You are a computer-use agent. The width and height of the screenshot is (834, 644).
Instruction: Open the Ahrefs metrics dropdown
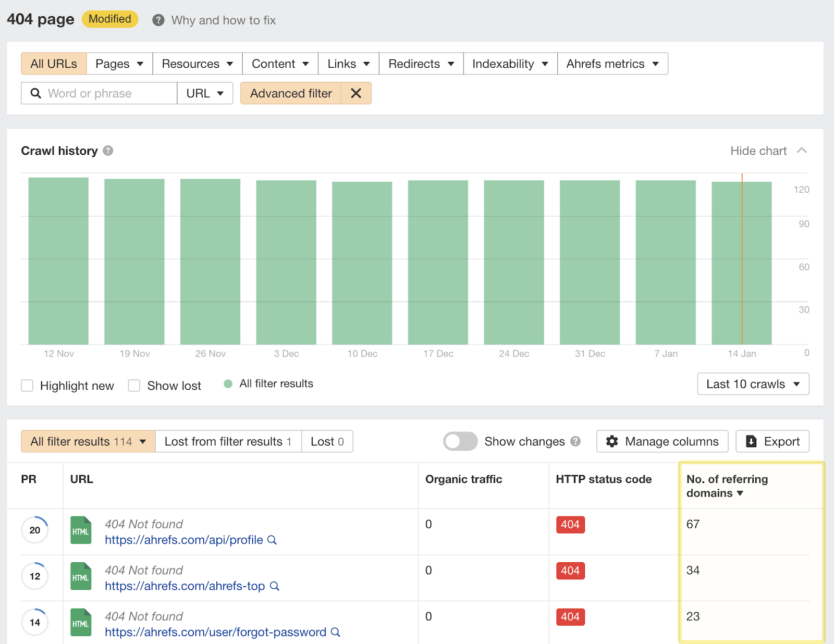point(612,64)
